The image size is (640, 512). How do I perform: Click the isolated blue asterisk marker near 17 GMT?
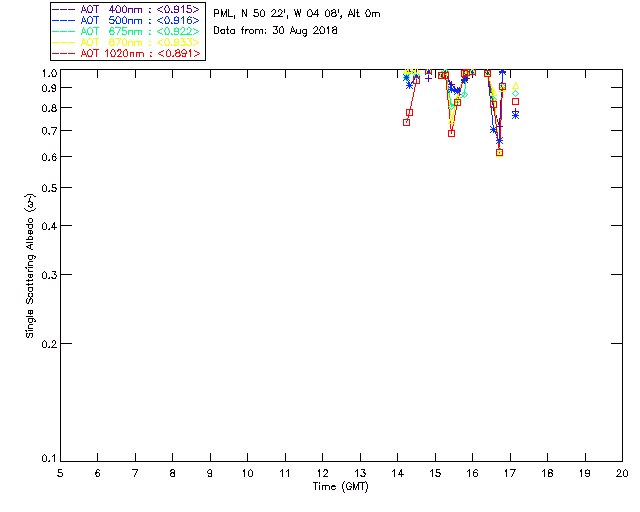pos(515,114)
